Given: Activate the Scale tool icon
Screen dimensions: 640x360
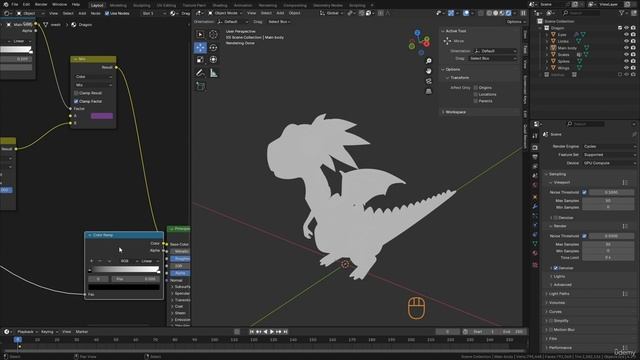Looking at the screenshot, I should click(200, 60).
